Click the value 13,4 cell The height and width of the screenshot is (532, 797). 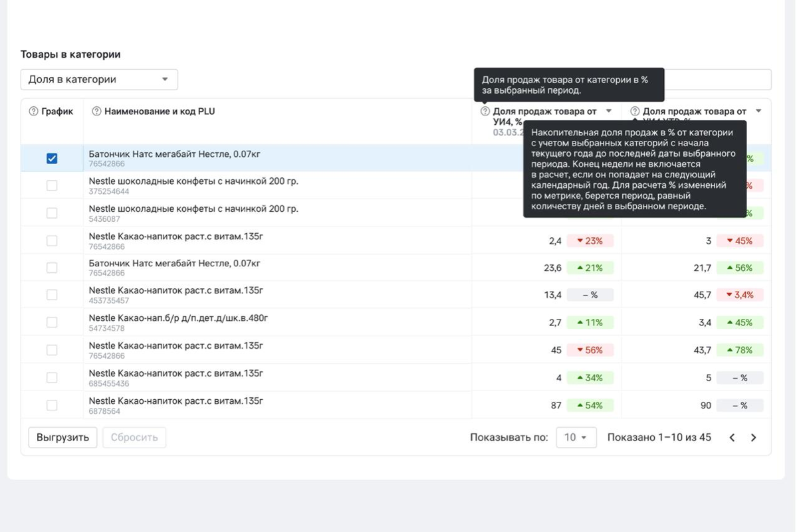click(552, 295)
